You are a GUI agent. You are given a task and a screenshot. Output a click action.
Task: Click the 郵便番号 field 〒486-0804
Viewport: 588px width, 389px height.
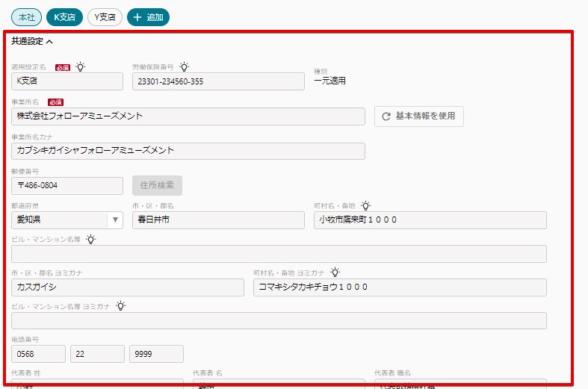point(67,186)
